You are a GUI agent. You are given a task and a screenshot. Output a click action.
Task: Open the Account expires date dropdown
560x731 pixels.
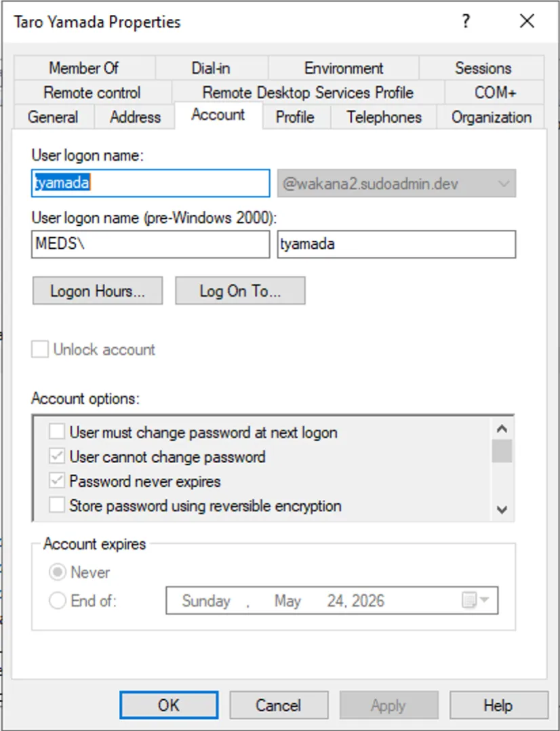[485, 600]
